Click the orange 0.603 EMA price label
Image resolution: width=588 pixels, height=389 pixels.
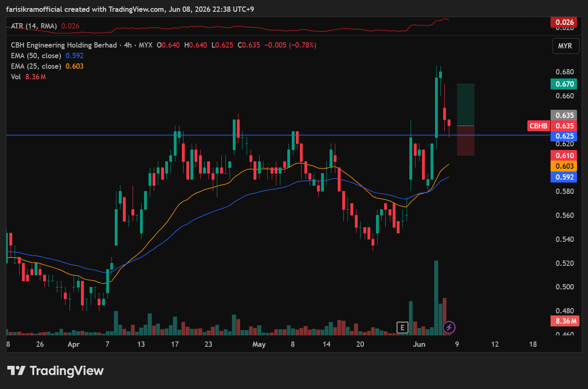pyautogui.click(x=564, y=166)
